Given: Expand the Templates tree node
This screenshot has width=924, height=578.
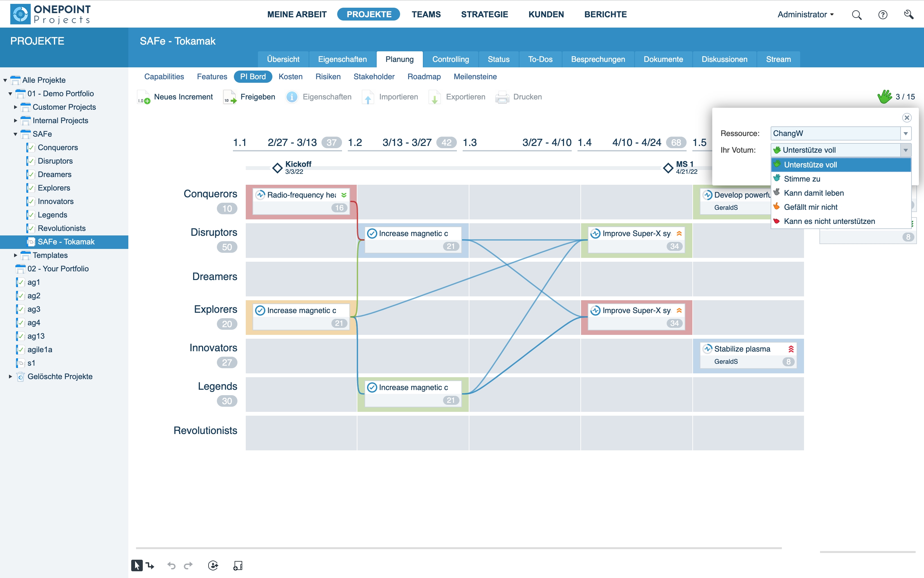Looking at the screenshot, I should 15,255.
